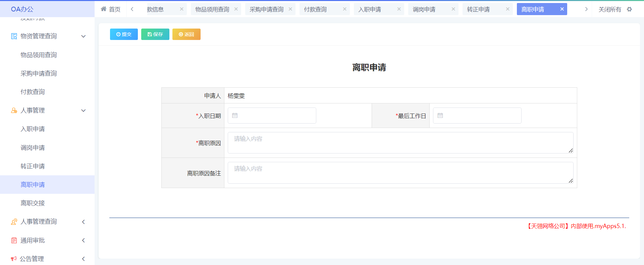644x265 pixels.
Task: Switch to the 调岗申请 tab
Action: [x=424, y=9]
